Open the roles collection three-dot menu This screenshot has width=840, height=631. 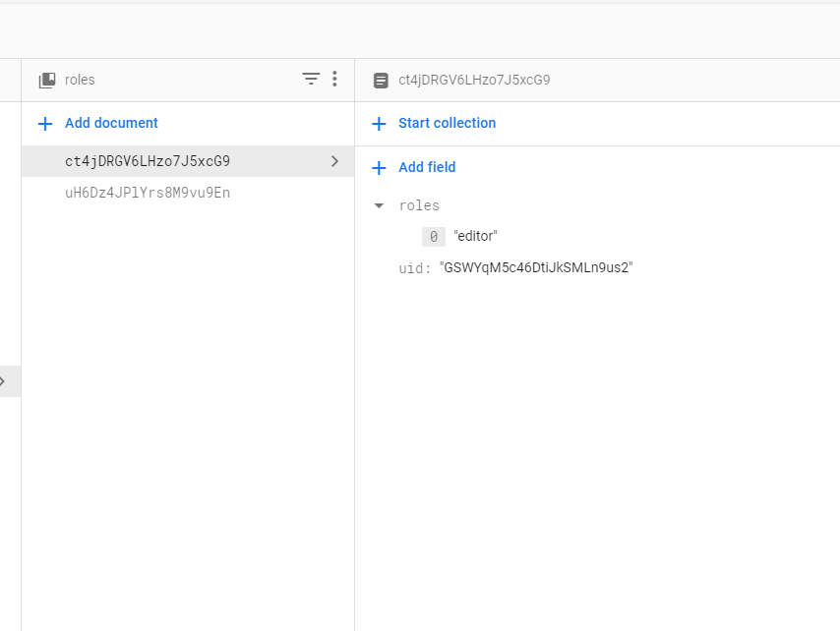334,80
